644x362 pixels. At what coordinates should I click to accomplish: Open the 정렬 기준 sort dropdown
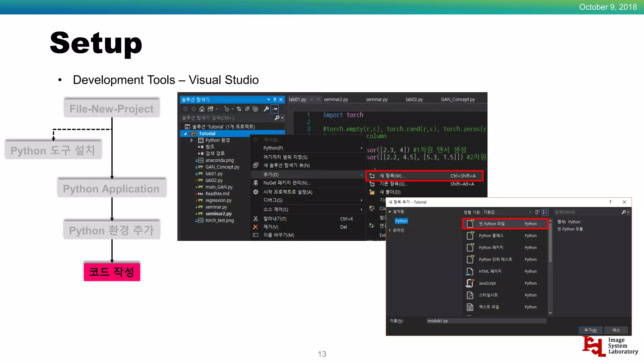[507, 212]
